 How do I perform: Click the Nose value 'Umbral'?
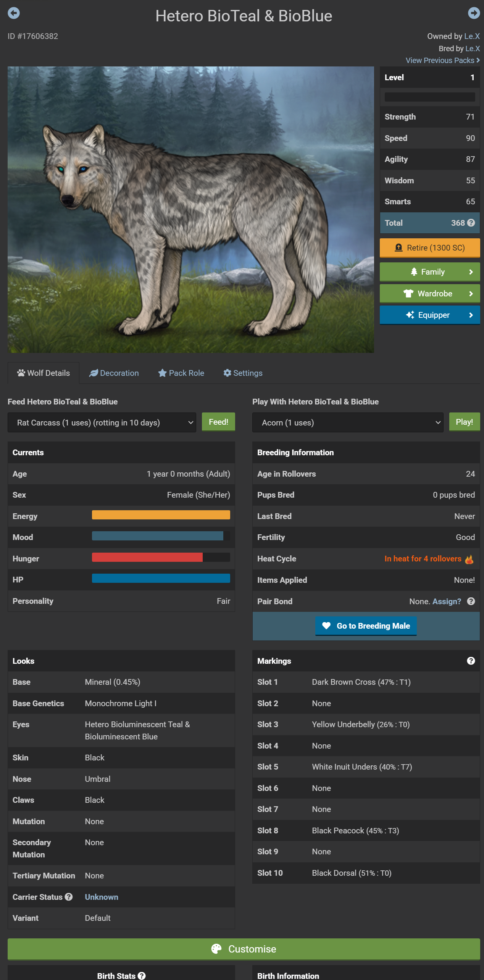pos(98,779)
